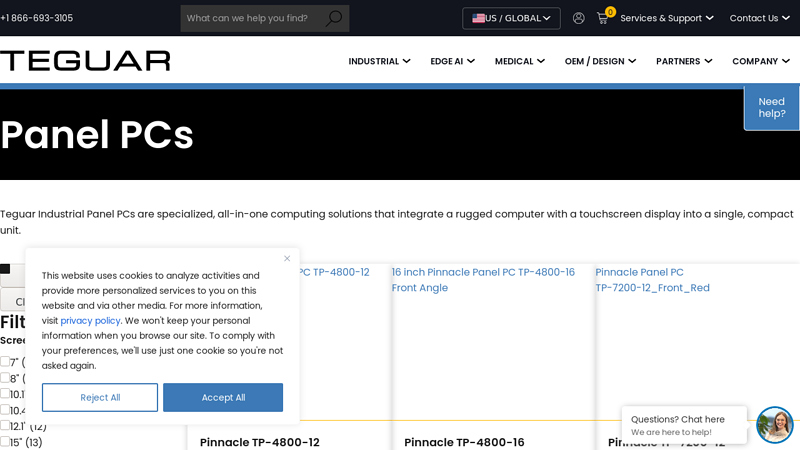Image resolution: width=800 pixels, height=450 pixels.
Task: Click the Need help? side tab
Action: 771,107
